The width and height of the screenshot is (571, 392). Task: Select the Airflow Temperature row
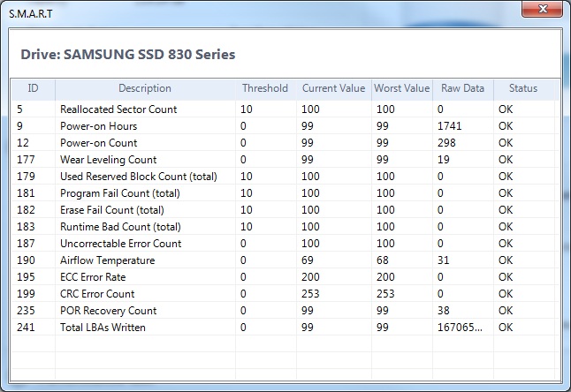[x=285, y=260]
